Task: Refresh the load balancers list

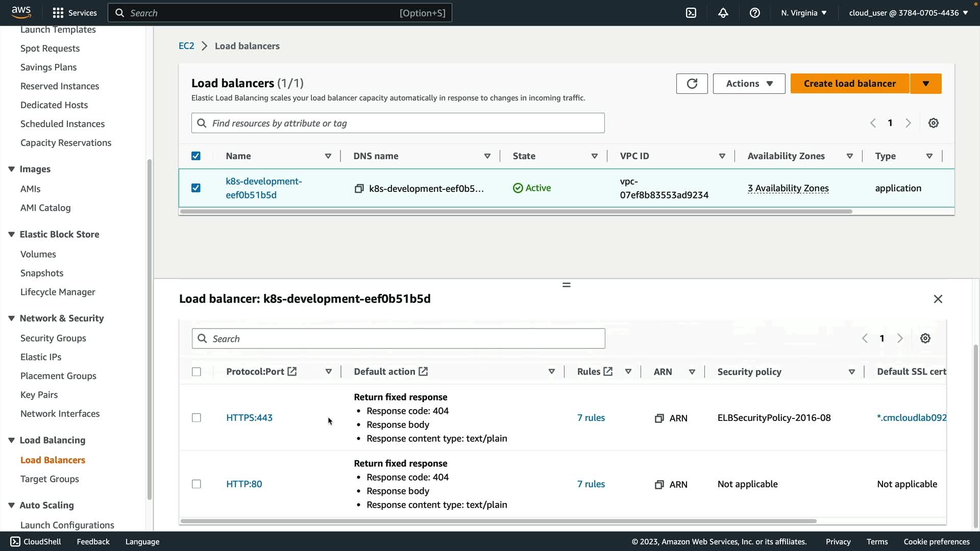Action: click(692, 84)
